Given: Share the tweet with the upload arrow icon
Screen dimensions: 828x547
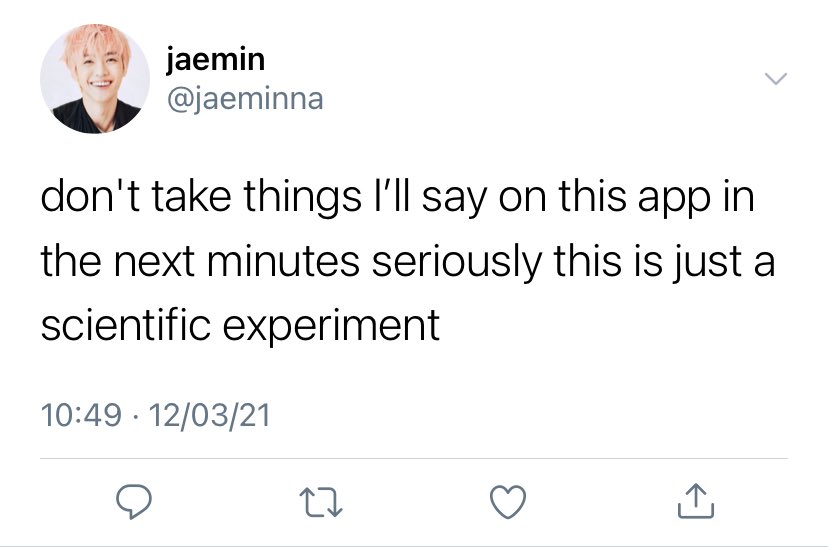Looking at the screenshot, I should click(x=696, y=501).
